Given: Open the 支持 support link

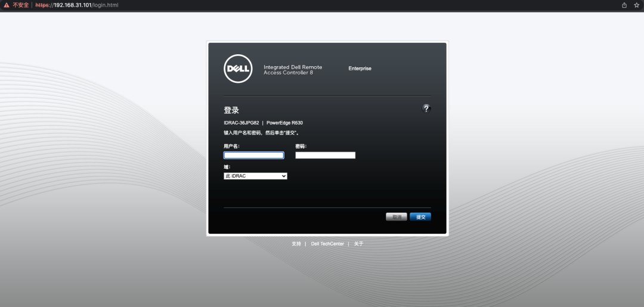Looking at the screenshot, I should [296, 244].
